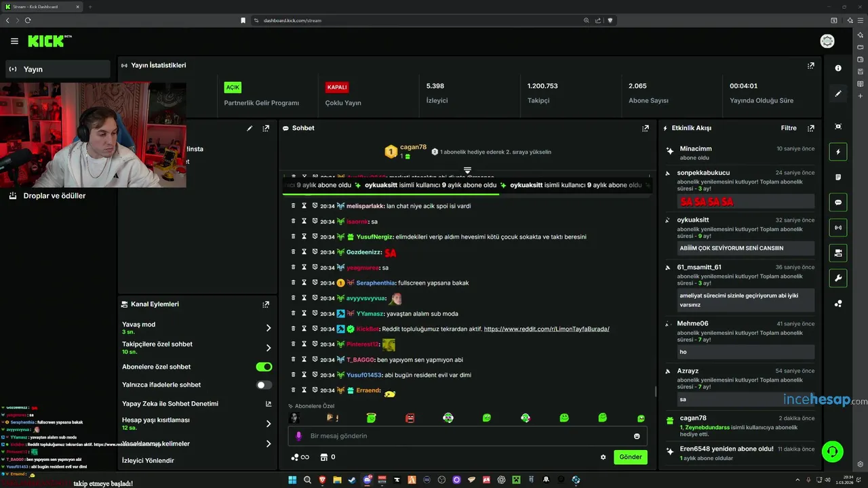Open the profile avatar menu
Viewport: 868px width, 488px height.
pyautogui.click(x=827, y=41)
